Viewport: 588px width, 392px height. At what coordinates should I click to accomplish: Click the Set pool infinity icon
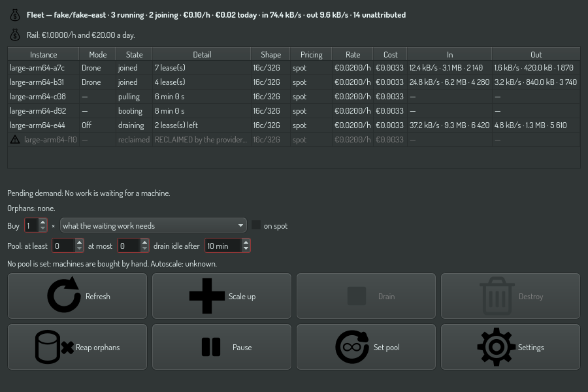pyautogui.click(x=352, y=347)
